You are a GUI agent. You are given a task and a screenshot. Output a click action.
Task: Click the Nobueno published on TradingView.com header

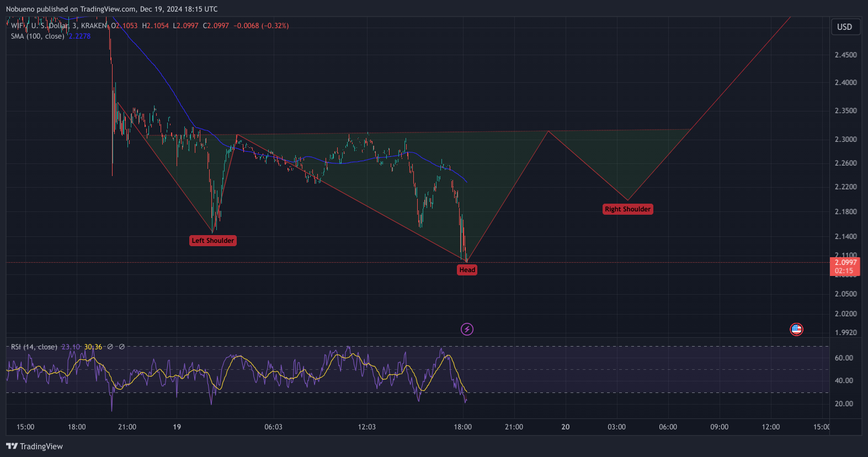click(112, 9)
